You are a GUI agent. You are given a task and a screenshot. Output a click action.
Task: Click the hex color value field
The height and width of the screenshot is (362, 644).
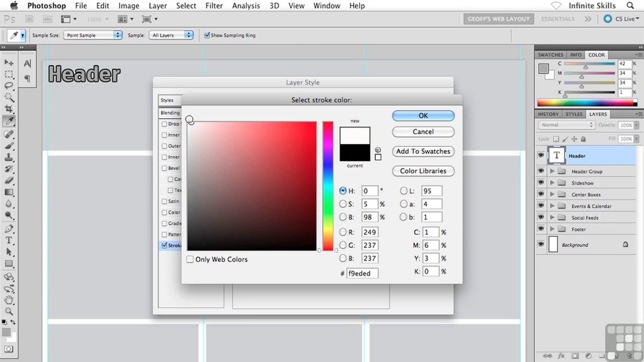(362, 273)
